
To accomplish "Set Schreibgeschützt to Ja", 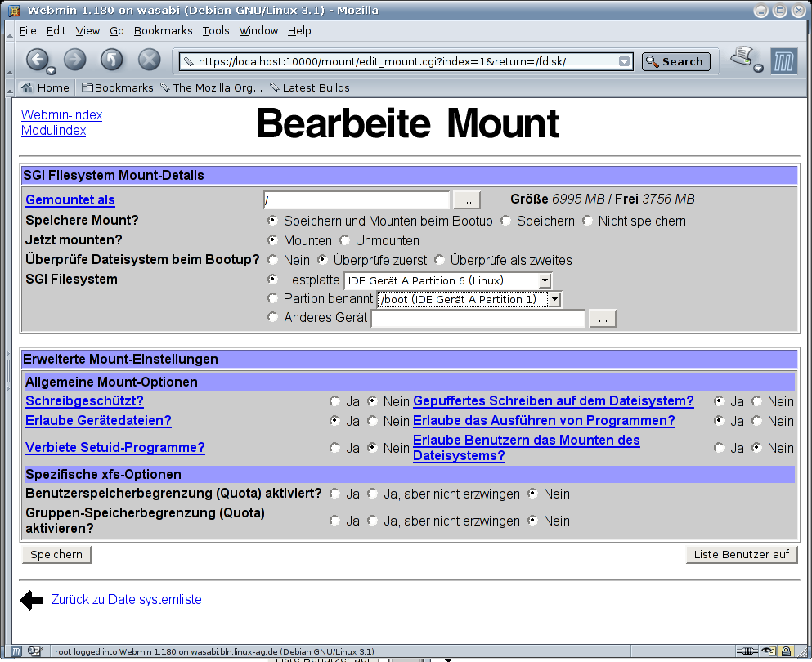I will click(335, 401).
